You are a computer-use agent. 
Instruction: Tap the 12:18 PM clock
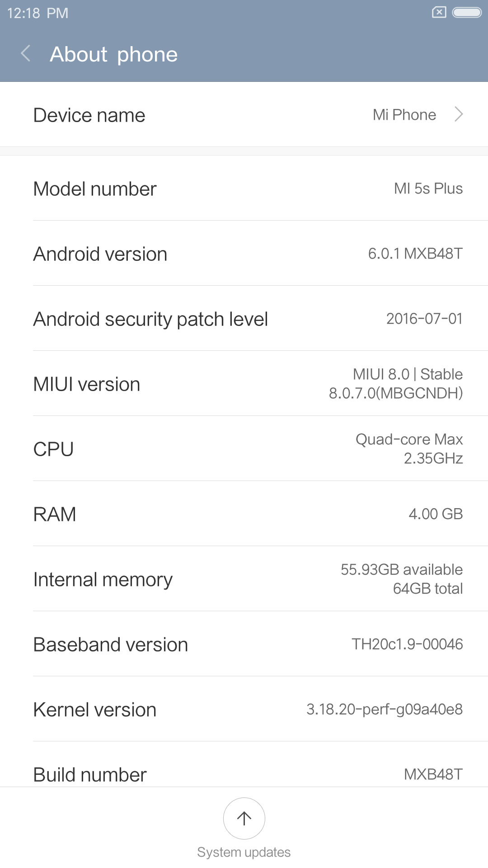pyautogui.click(x=38, y=13)
